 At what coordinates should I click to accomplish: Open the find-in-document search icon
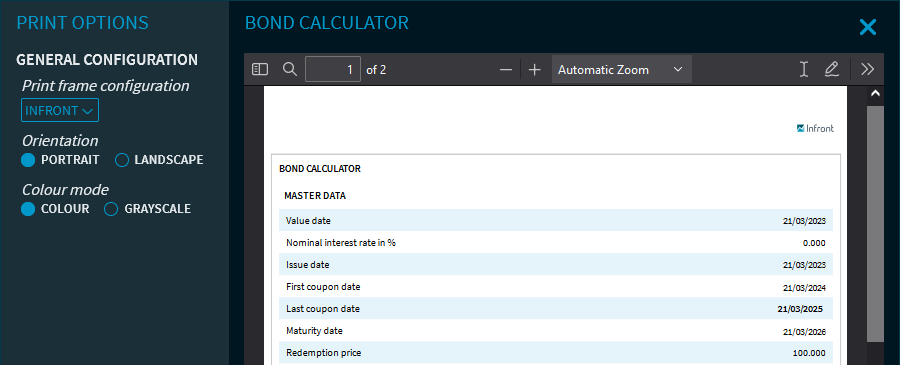290,69
